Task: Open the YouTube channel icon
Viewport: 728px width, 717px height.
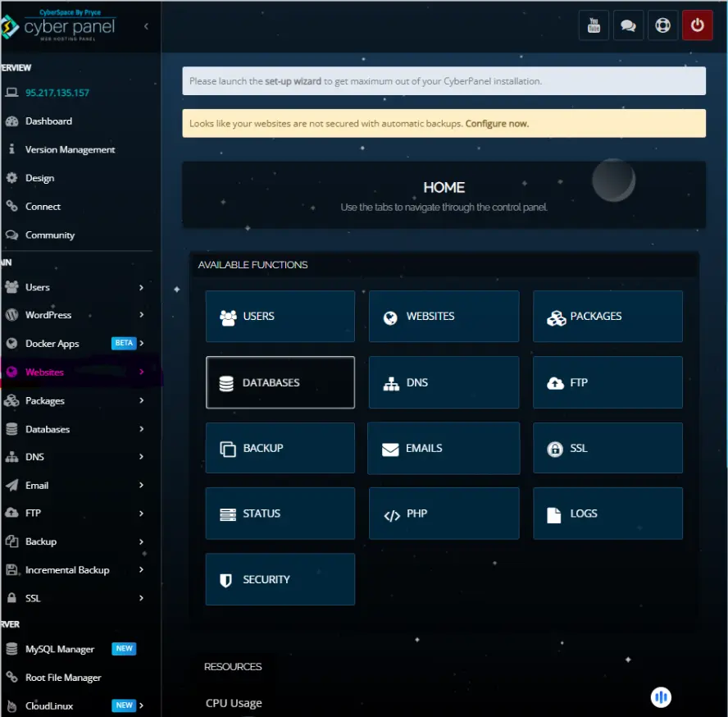Action: (x=594, y=25)
